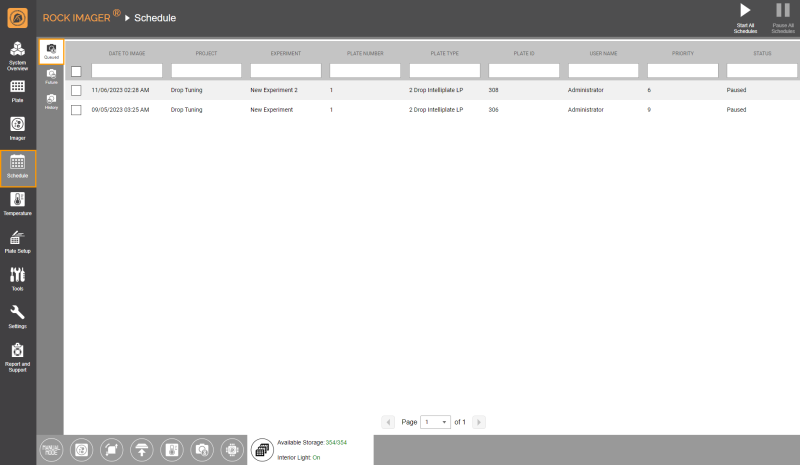
Task: Click the storage plates icon
Action: pos(262,450)
